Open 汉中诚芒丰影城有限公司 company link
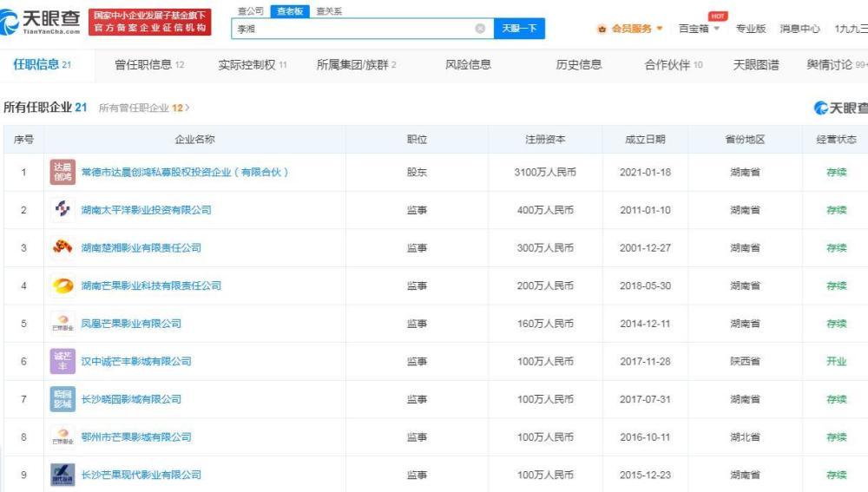 pos(136,361)
